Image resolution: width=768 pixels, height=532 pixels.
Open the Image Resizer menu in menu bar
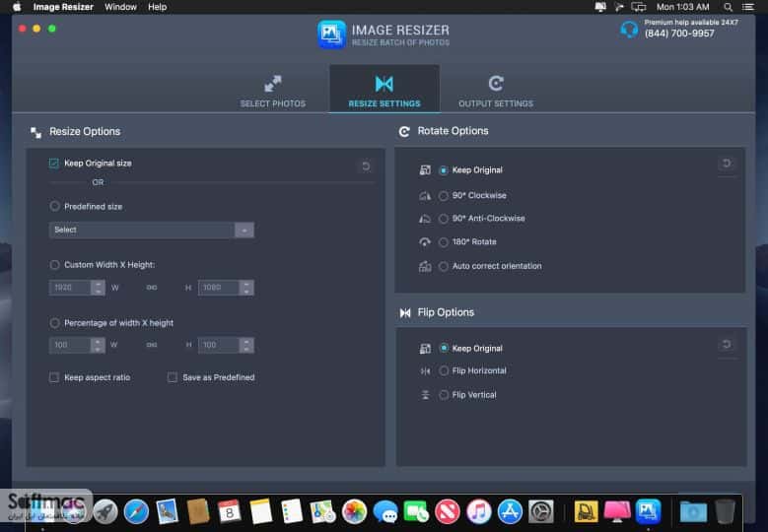tap(63, 7)
